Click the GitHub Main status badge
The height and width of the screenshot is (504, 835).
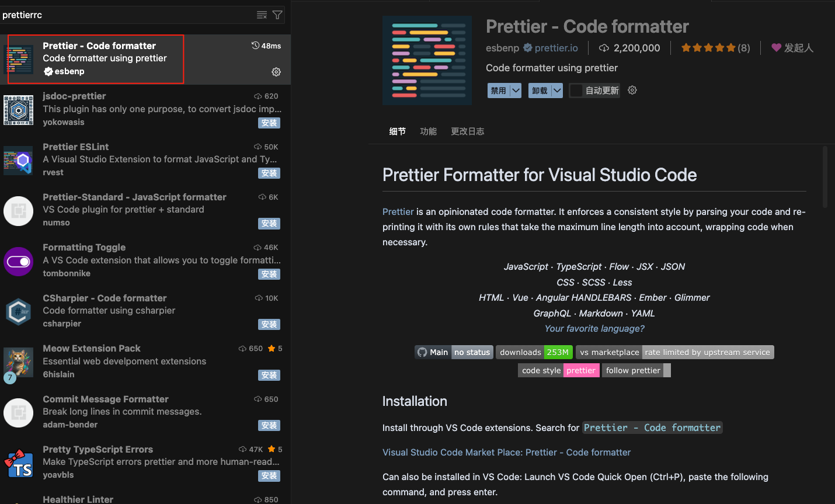click(x=454, y=352)
